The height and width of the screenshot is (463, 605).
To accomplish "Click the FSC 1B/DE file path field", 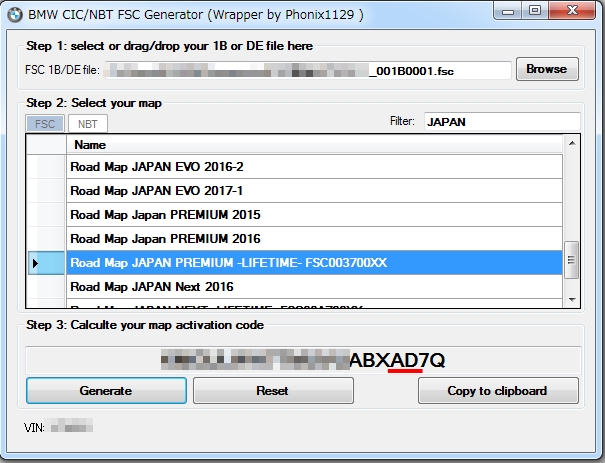I will pyautogui.click(x=308, y=71).
